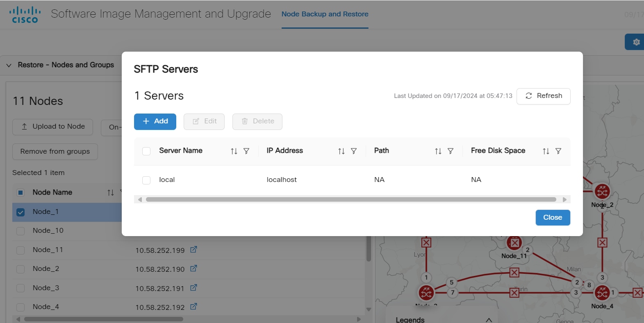Click link-down marker below Node_2
This screenshot has width=644, height=323.
(x=602, y=242)
